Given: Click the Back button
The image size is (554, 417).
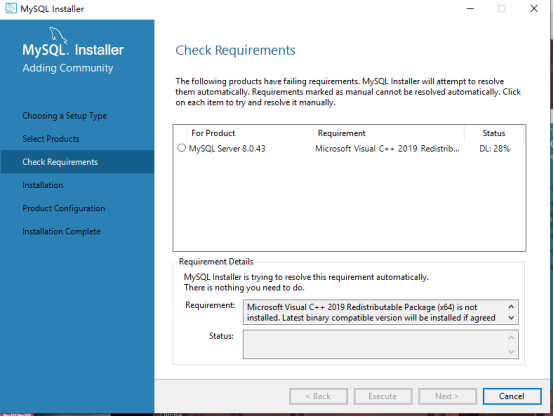Looking at the screenshot, I should coord(318,396).
